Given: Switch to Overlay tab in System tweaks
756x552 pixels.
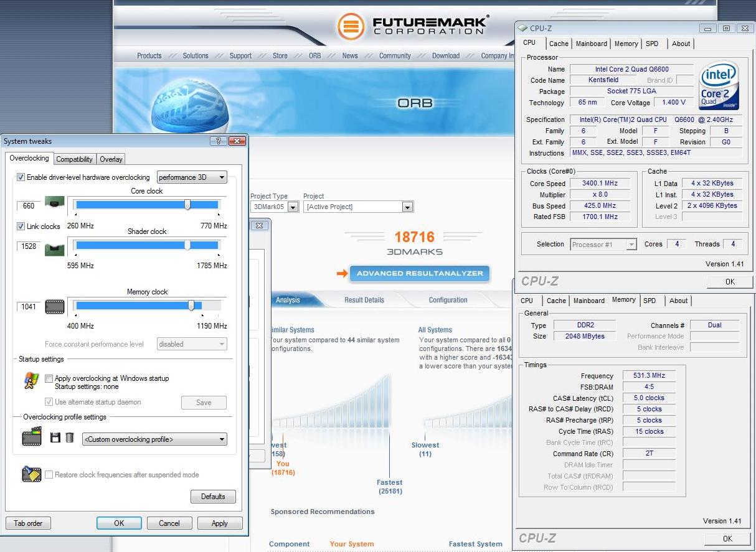Looking at the screenshot, I should click(111, 159).
